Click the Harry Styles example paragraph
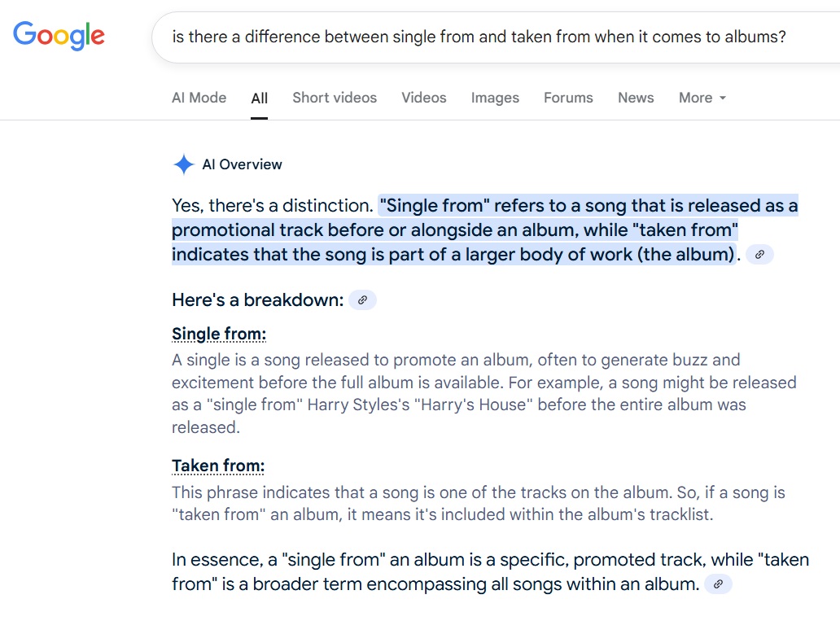 pos(483,393)
